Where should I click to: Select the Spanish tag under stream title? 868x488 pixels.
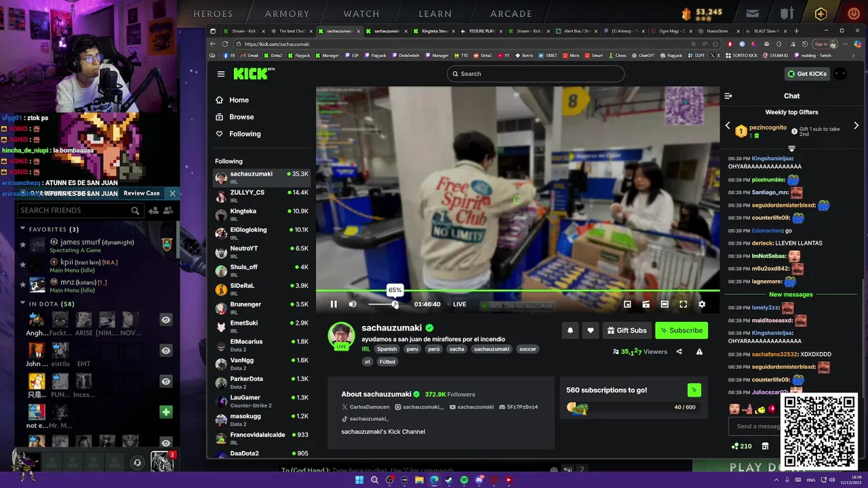click(x=387, y=349)
